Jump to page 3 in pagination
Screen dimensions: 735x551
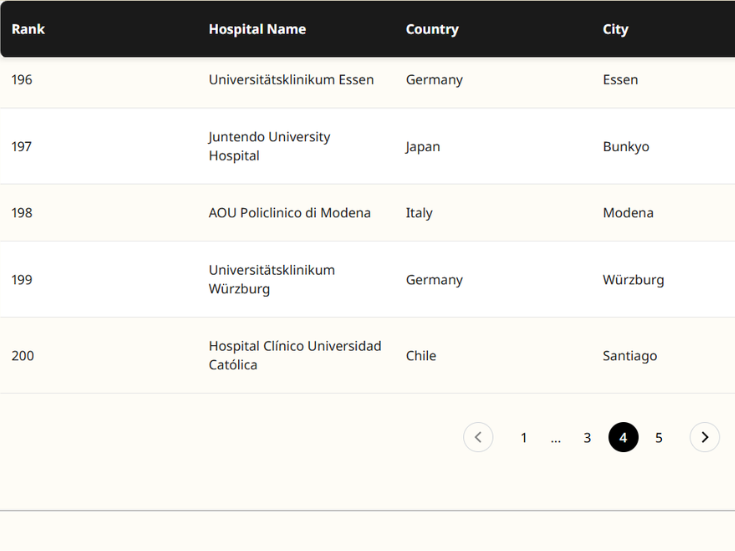click(x=587, y=438)
